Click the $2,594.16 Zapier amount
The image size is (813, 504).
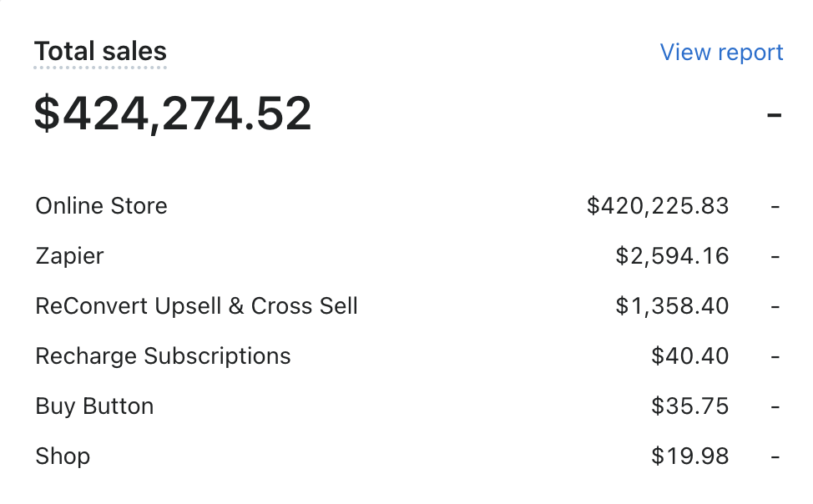672,256
